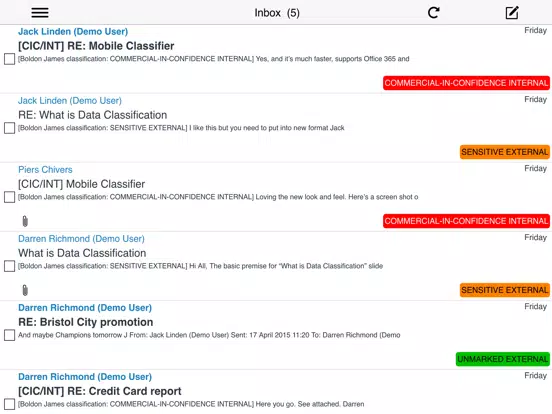This screenshot has width=552, height=414.
Task: Click red COMMERCIAL-IN-CONFIDENCE label on RE: Mobile Classifier
Action: coord(466,83)
